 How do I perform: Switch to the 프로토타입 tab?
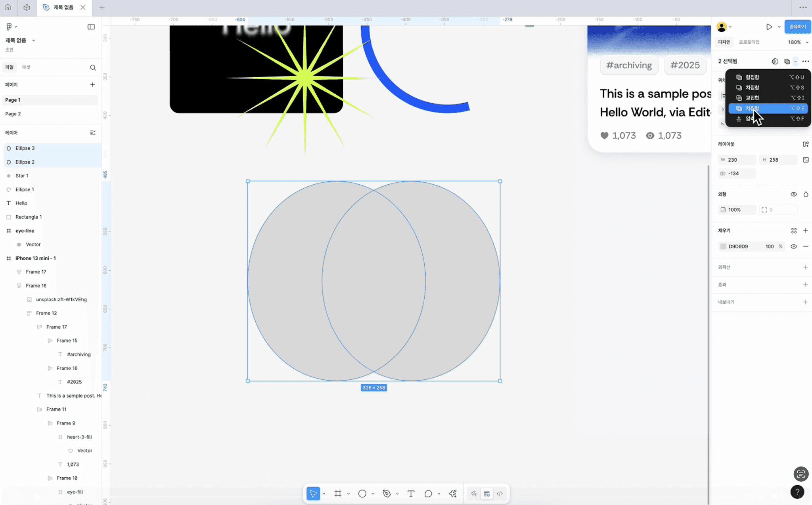coord(749,42)
